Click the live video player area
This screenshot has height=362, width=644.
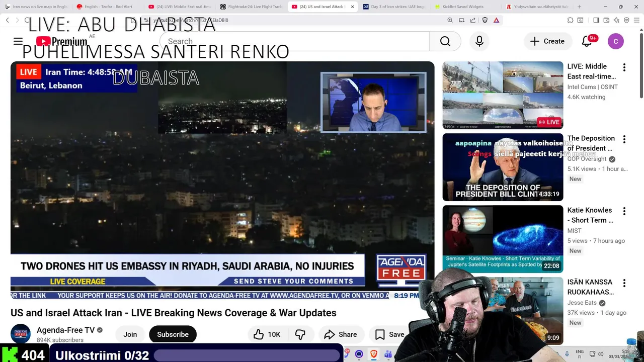222,180
